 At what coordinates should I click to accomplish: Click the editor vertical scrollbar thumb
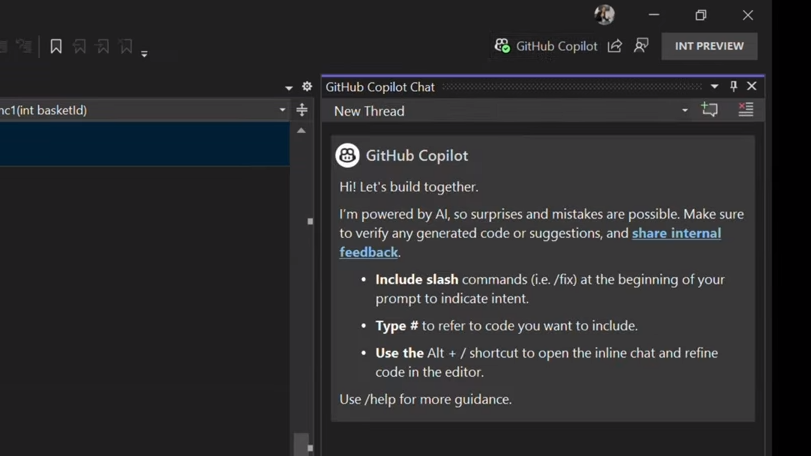(x=301, y=444)
